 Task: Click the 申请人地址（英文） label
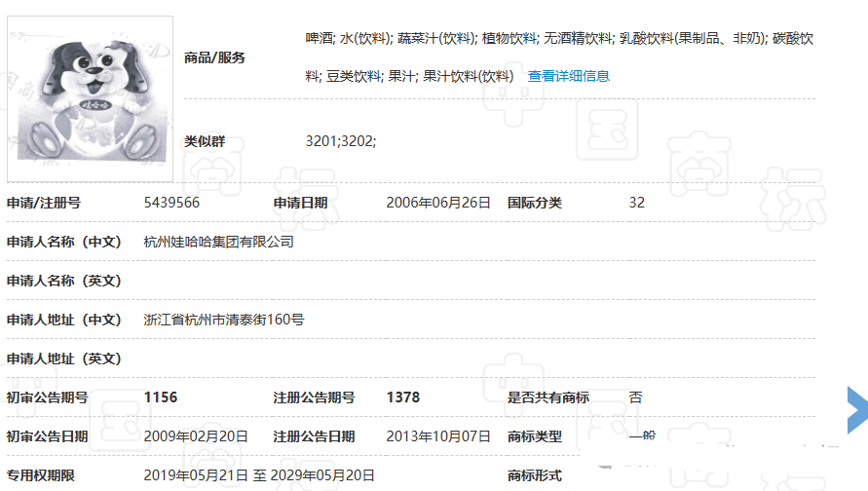pos(64,359)
